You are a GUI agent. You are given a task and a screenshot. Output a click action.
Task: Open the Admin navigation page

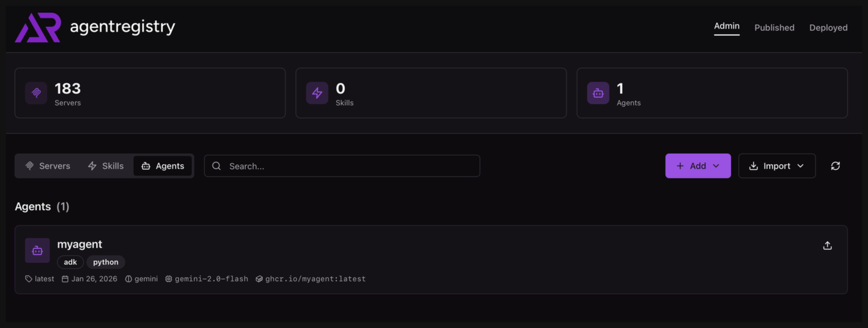[x=727, y=26]
